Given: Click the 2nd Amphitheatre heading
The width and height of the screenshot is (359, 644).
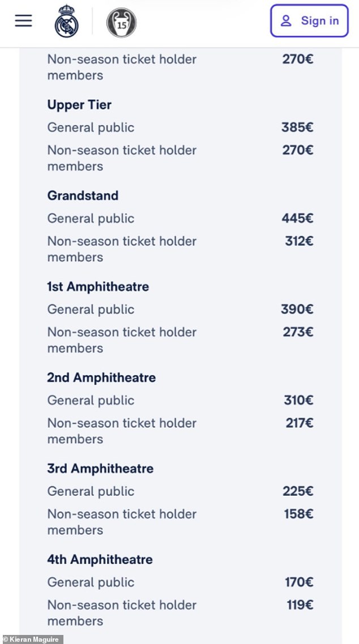Looking at the screenshot, I should (x=101, y=377).
